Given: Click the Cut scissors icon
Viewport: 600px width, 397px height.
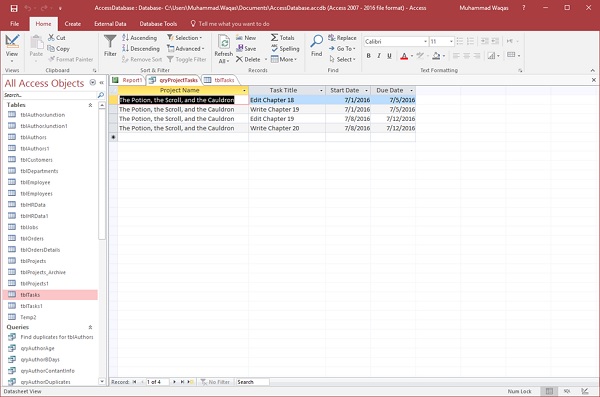Looking at the screenshot, I should [51, 38].
